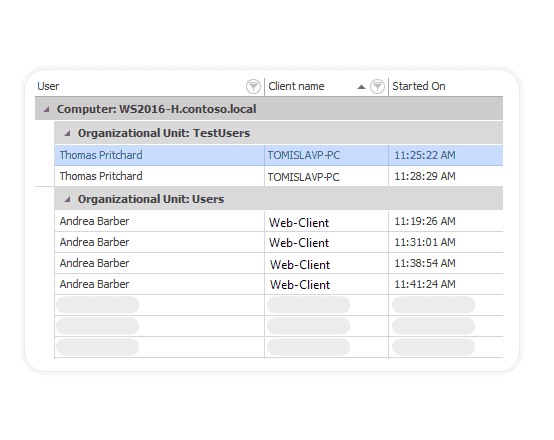Open the User column filter icon
This screenshot has height=440, width=554.
coord(253,86)
